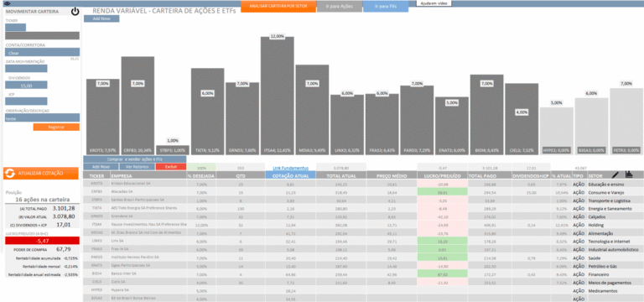Click Add Novo button below page title
Screen dimensions: 644x302
(101, 18)
